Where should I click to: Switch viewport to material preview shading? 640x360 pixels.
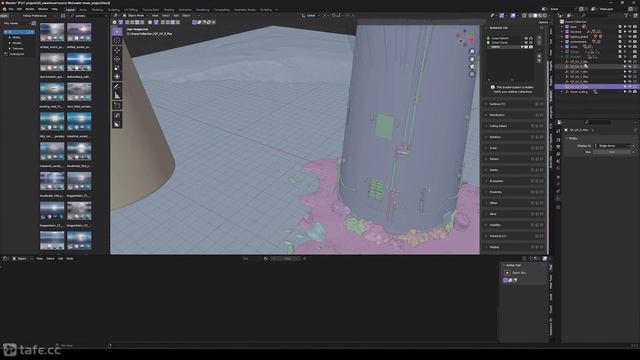(540, 16)
